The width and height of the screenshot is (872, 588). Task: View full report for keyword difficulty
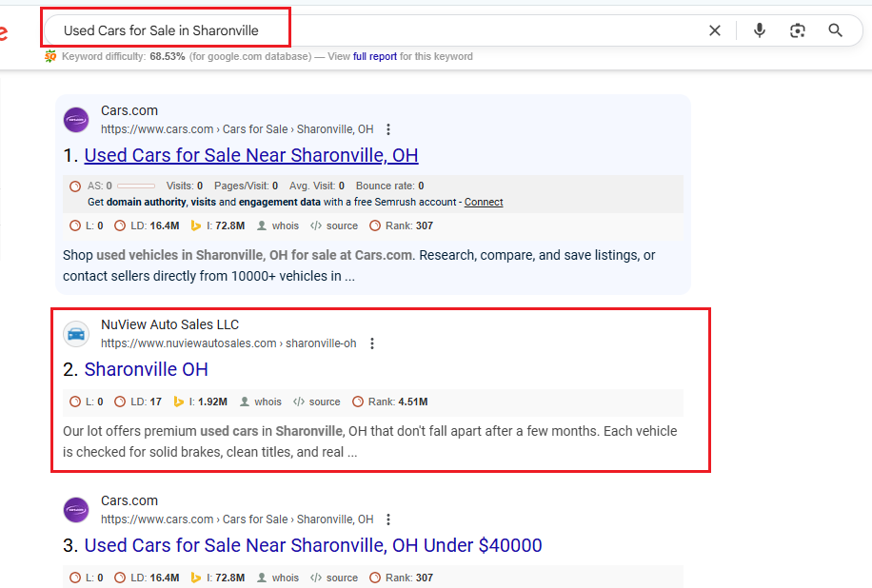[374, 56]
